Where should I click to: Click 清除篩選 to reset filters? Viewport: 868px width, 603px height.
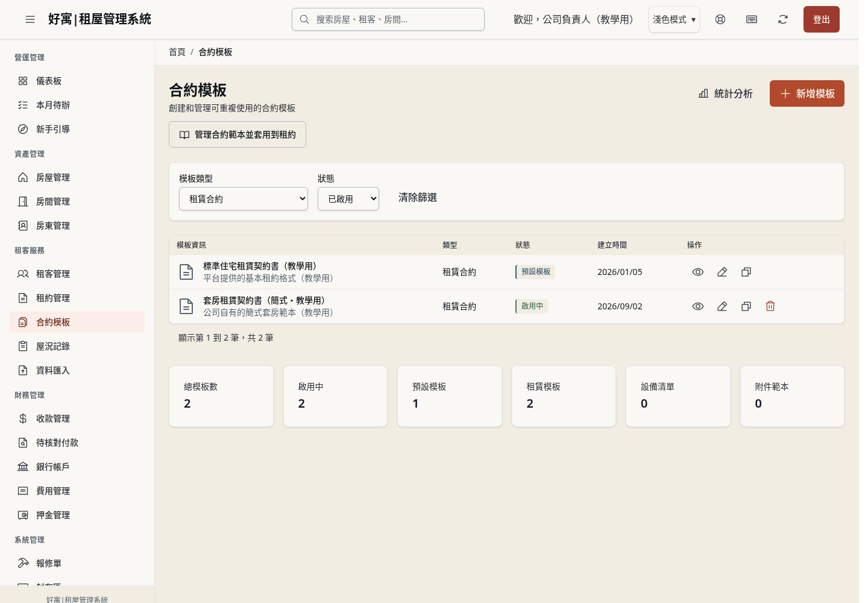coord(418,197)
